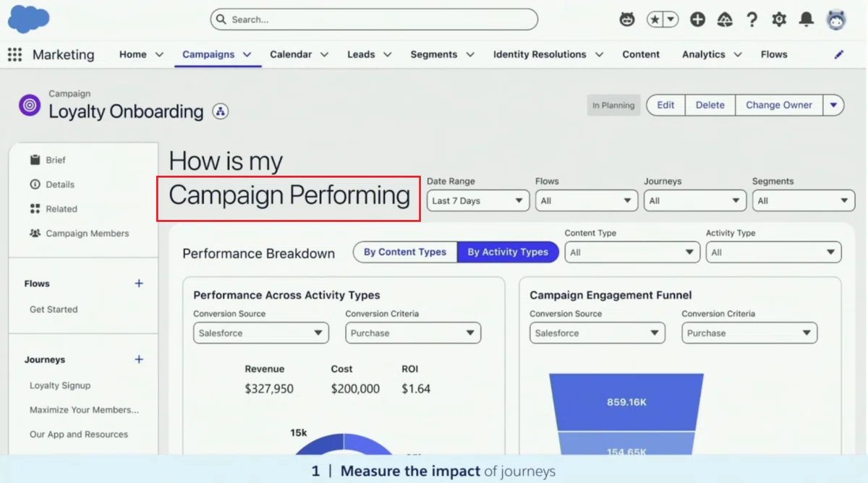Open Conversion Criteria dropdown in Campaign Engagement Funnel

pyautogui.click(x=749, y=333)
